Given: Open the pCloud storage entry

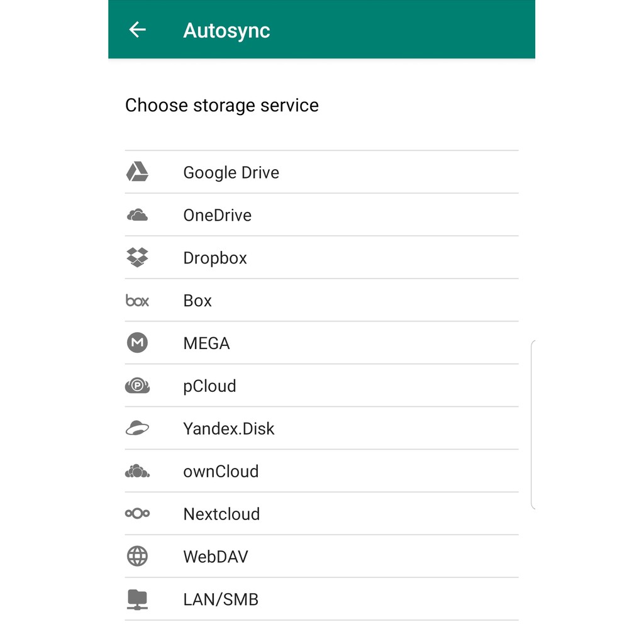Looking at the screenshot, I should point(209,386).
